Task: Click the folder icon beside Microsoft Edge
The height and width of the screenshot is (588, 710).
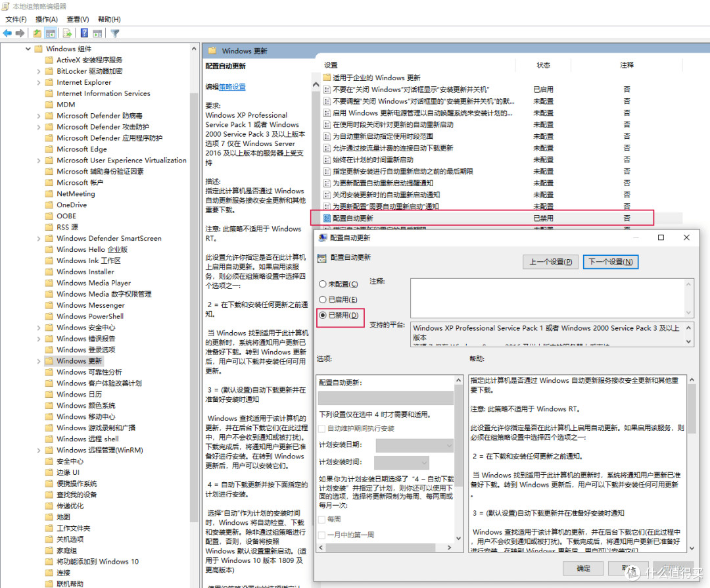Action: click(x=49, y=149)
